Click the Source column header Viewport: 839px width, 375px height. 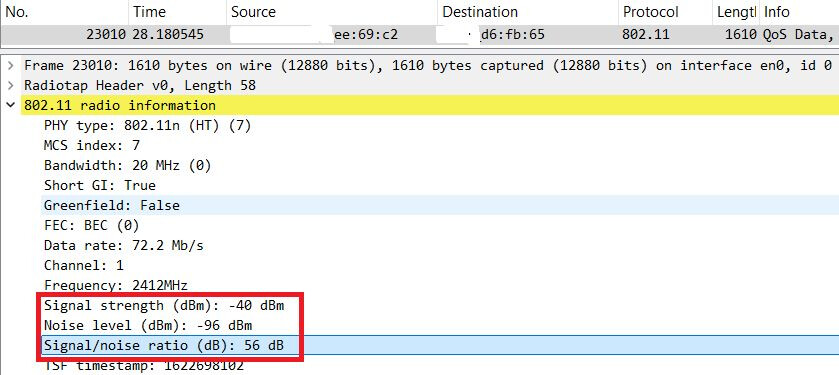[332, 12]
